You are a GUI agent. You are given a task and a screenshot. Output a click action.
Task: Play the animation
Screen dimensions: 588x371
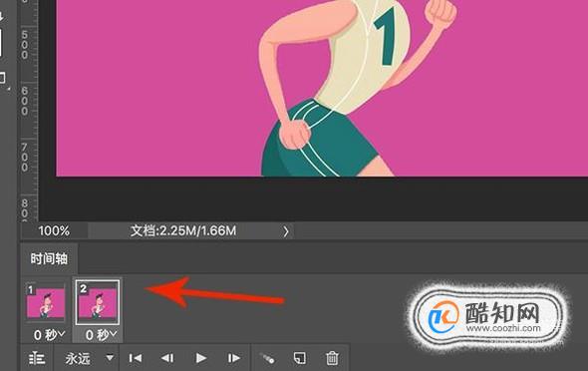pos(201,358)
